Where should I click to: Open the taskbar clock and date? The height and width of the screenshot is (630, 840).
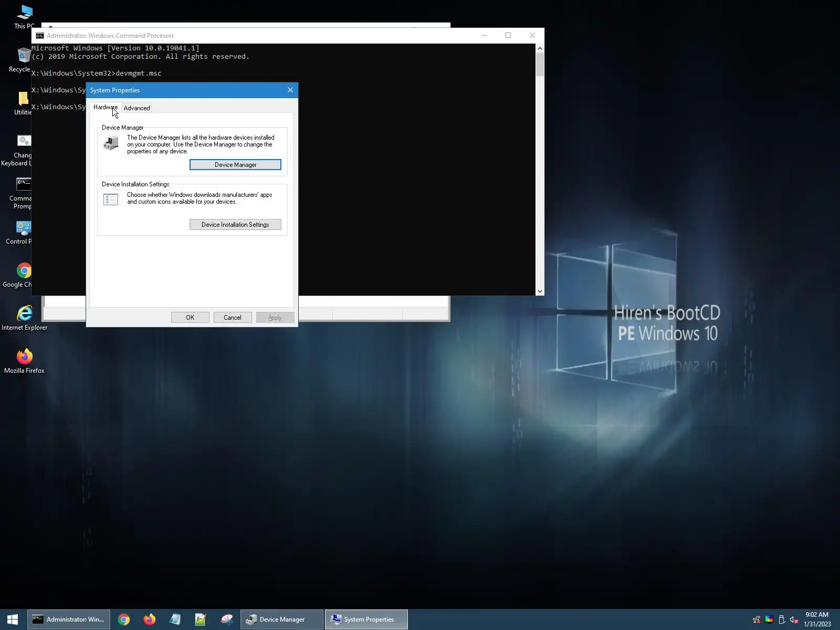point(817,619)
